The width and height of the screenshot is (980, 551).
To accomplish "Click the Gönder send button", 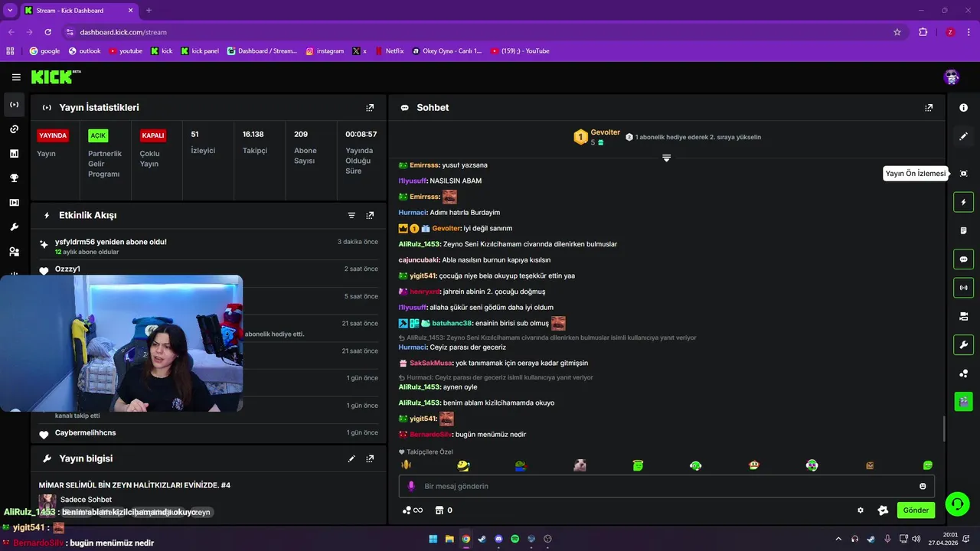I will [x=916, y=510].
